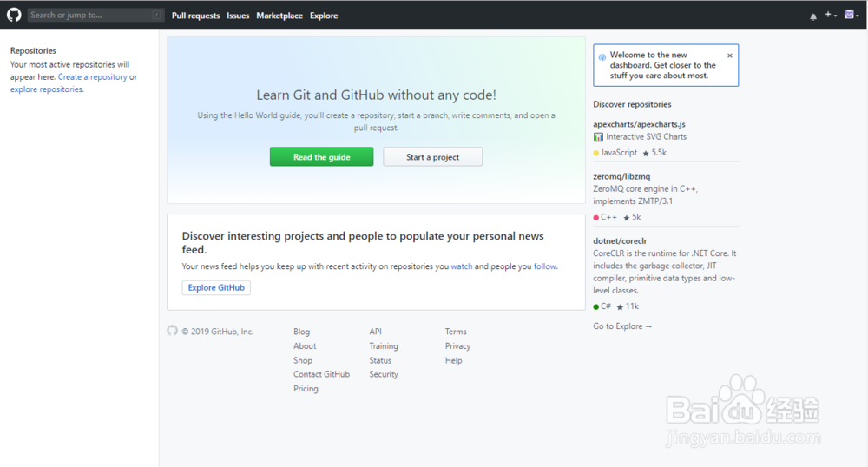Open the apexcharts/apexcharts.js repository

[x=639, y=124]
